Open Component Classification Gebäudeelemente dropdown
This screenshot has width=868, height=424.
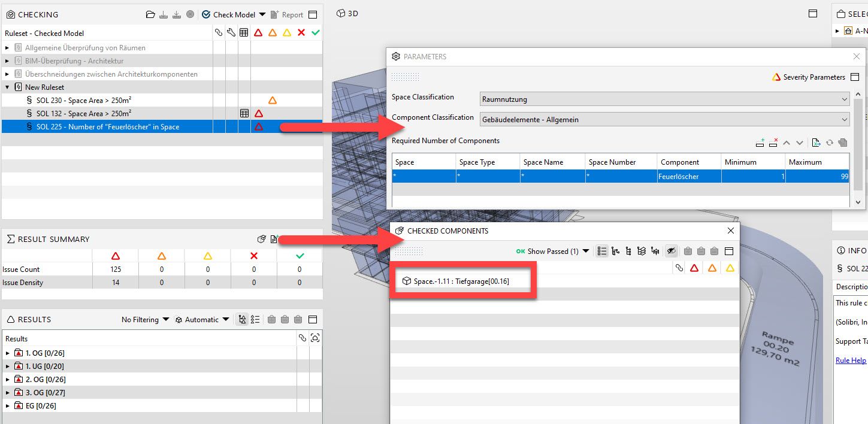click(x=665, y=120)
